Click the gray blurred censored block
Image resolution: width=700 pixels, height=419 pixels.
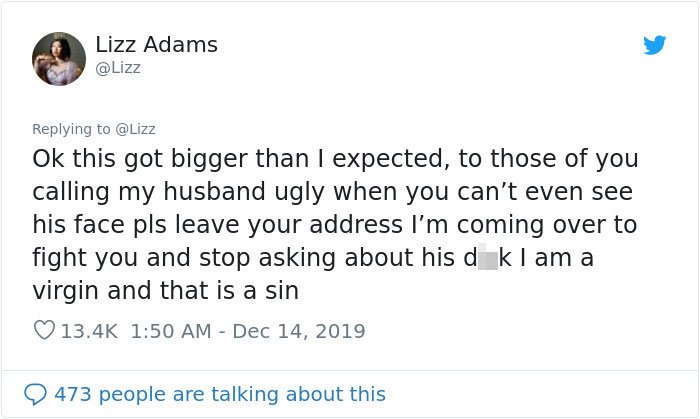[488, 258]
